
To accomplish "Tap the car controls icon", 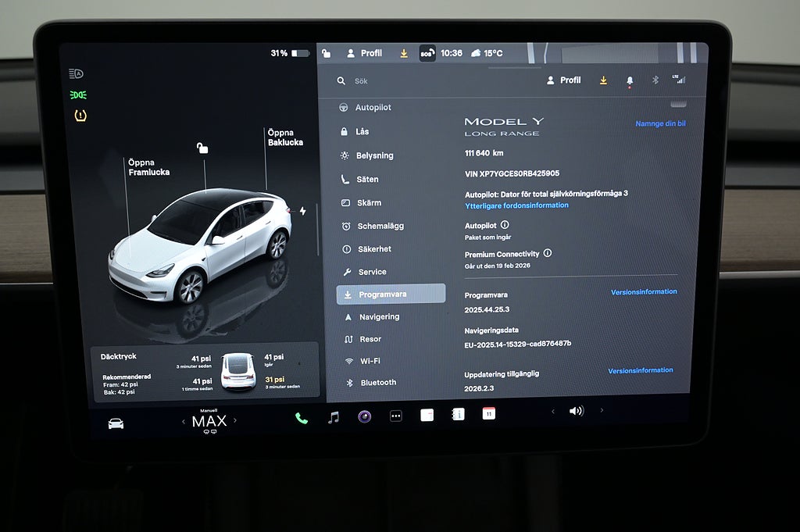I will [x=116, y=423].
